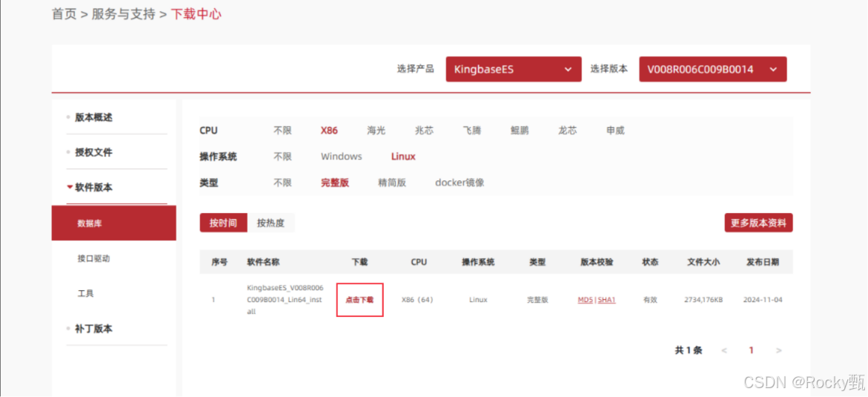Select 精简版 type filter
868x397 pixels.
[392, 183]
